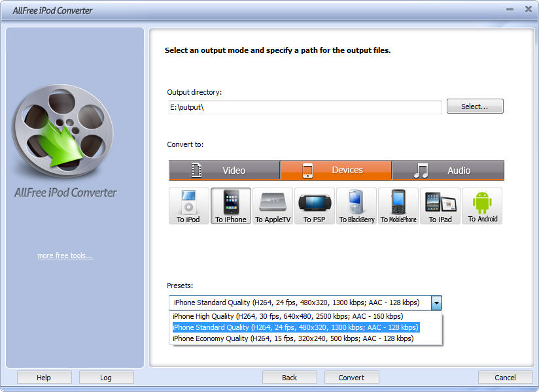Open the Log button
Screen dimensions: 539x392
click(x=106, y=378)
